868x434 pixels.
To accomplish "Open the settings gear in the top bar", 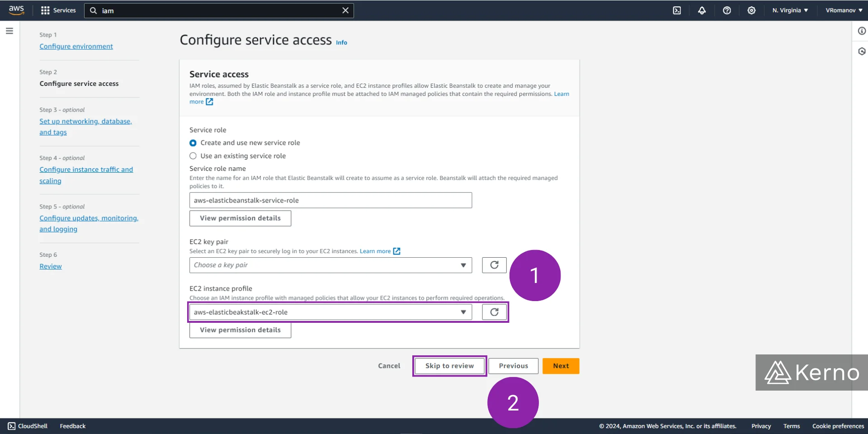I will tap(751, 10).
